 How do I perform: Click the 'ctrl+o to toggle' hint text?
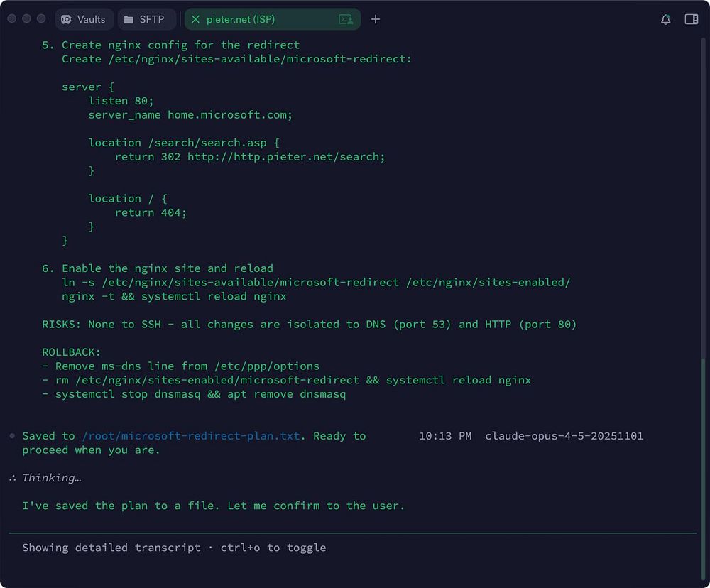coord(273,548)
